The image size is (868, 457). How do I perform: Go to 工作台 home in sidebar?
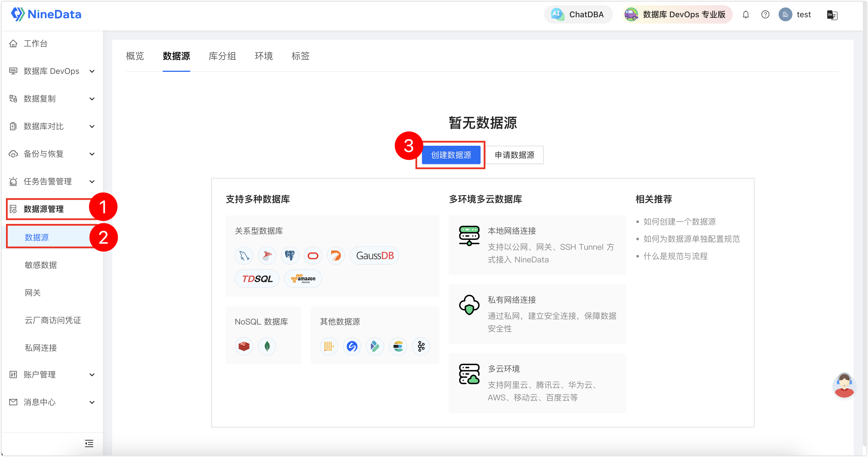[x=35, y=43]
